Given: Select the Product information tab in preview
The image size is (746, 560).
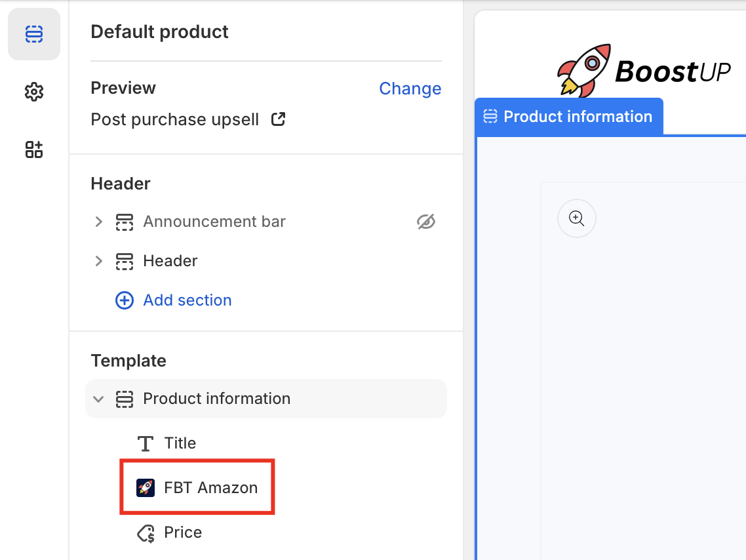Looking at the screenshot, I should [569, 117].
